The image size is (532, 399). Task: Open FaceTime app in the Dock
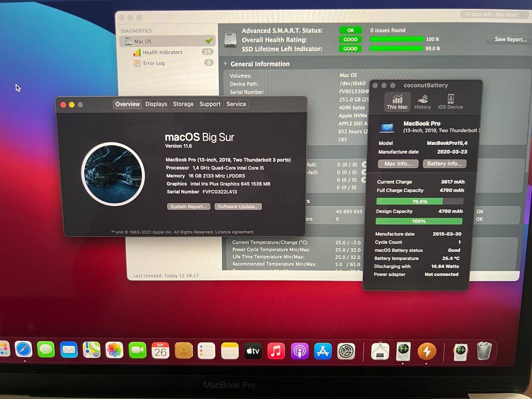[x=137, y=350]
